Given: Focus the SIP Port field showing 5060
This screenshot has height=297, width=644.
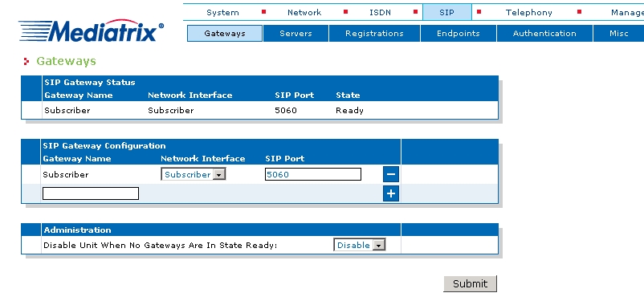Looking at the screenshot, I should coord(313,174).
